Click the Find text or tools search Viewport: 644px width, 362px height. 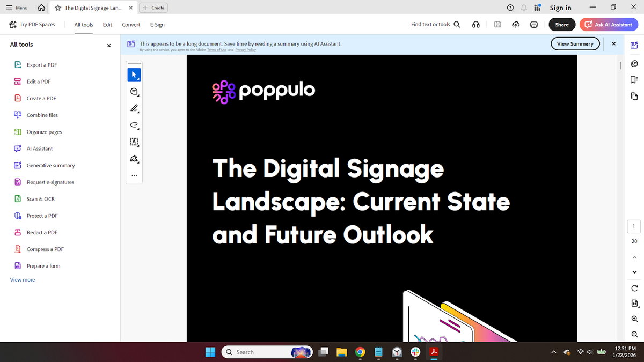pos(435,25)
